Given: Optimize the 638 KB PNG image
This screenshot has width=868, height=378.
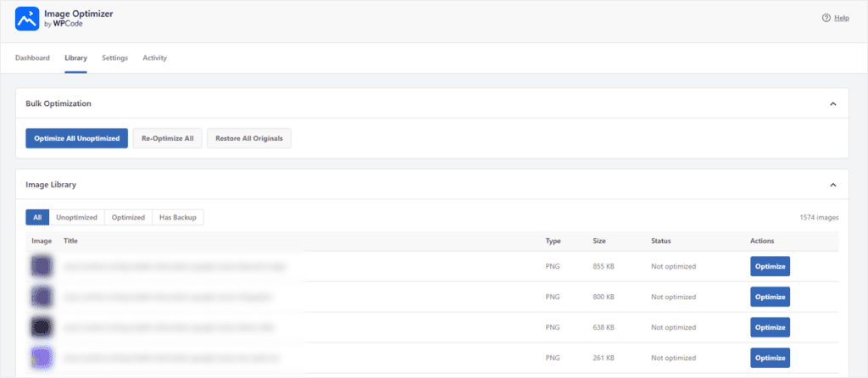Looking at the screenshot, I should pos(770,327).
